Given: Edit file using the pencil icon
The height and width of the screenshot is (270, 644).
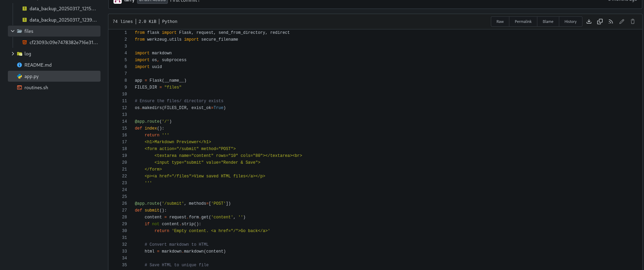Looking at the screenshot, I should click(x=622, y=22).
